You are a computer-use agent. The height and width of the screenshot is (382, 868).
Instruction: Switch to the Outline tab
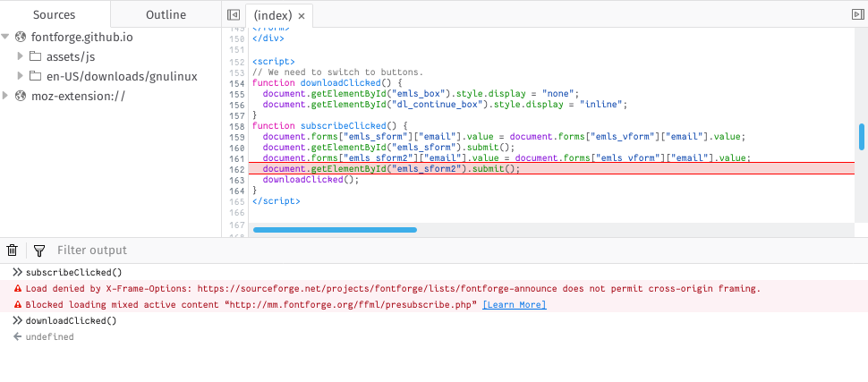click(x=166, y=15)
